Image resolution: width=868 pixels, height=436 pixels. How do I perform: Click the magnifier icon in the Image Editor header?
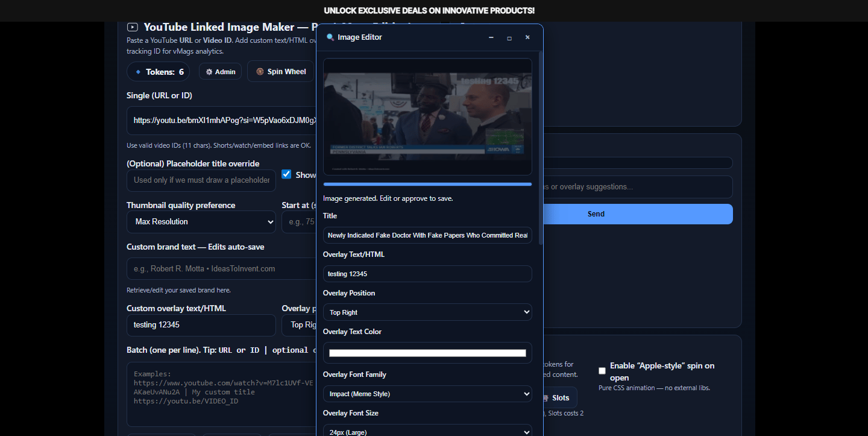tap(330, 37)
